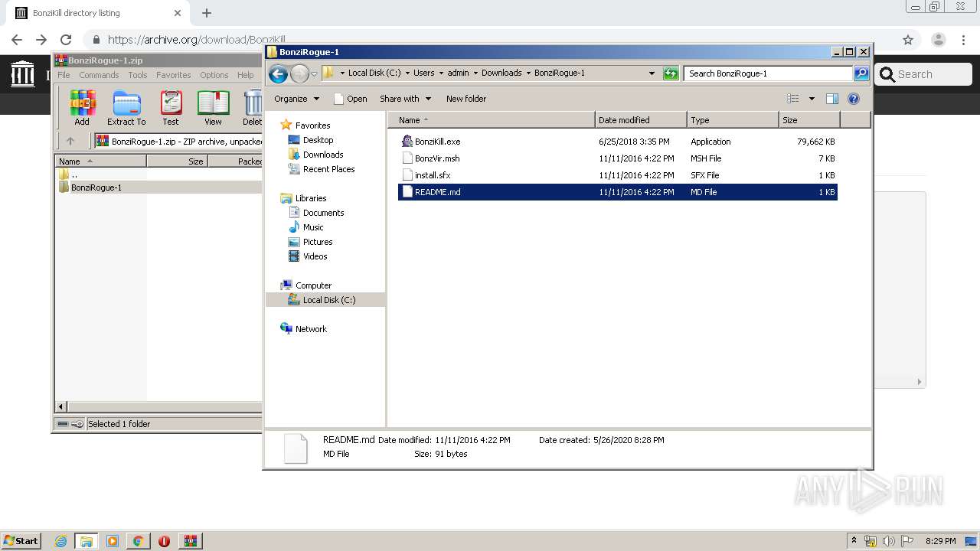The width and height of the screenshot is (980, 551).
Task: Bookmark page with the star icon
Action: pyautogui.click(x=908, y=40)
